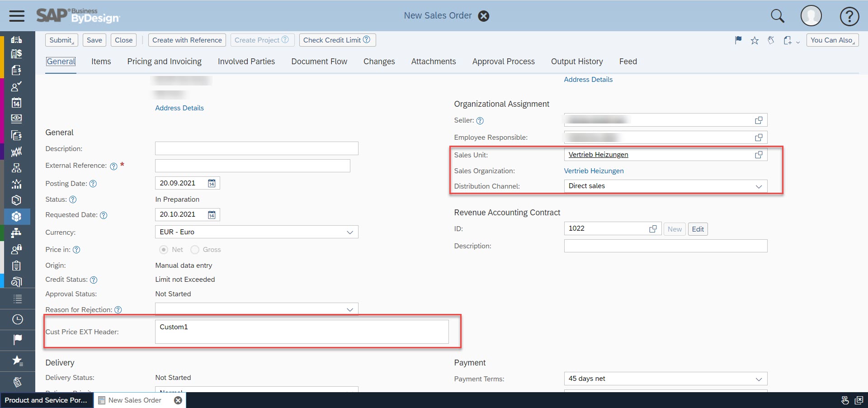The image size is (868, 408).
Task: Open the Changes tab
Action: point(379,62)
